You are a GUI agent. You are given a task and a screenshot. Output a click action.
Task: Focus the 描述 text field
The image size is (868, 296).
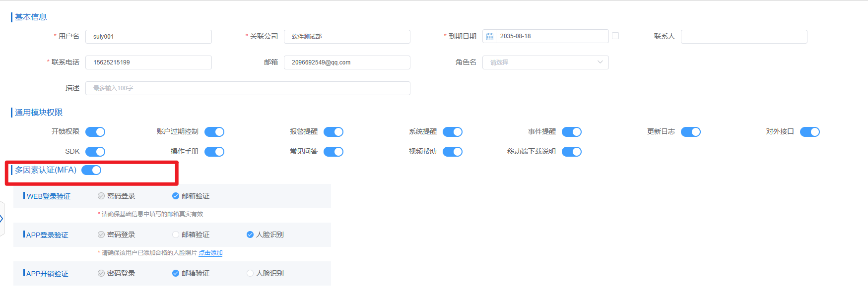click(248, 88)
